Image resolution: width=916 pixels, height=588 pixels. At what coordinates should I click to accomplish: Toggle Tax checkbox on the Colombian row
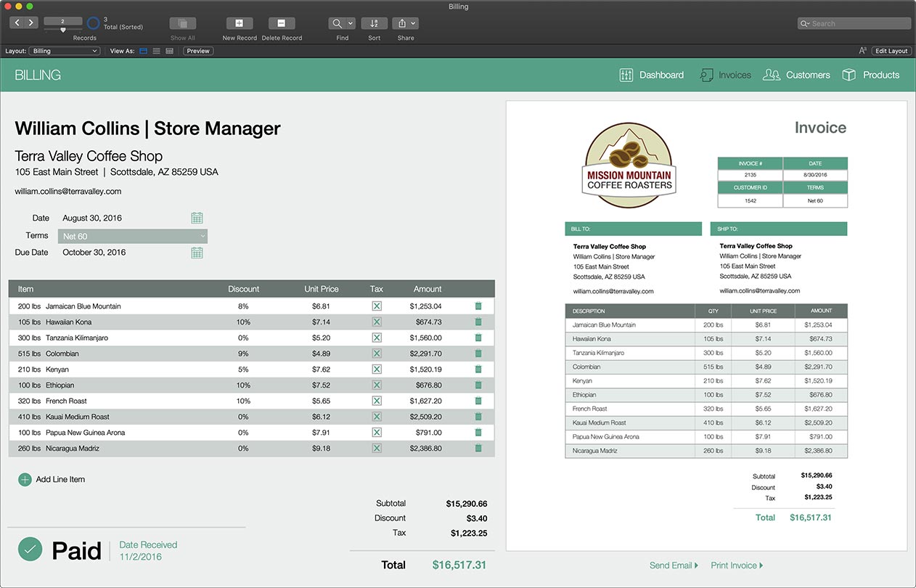click(x=377, y=354)
